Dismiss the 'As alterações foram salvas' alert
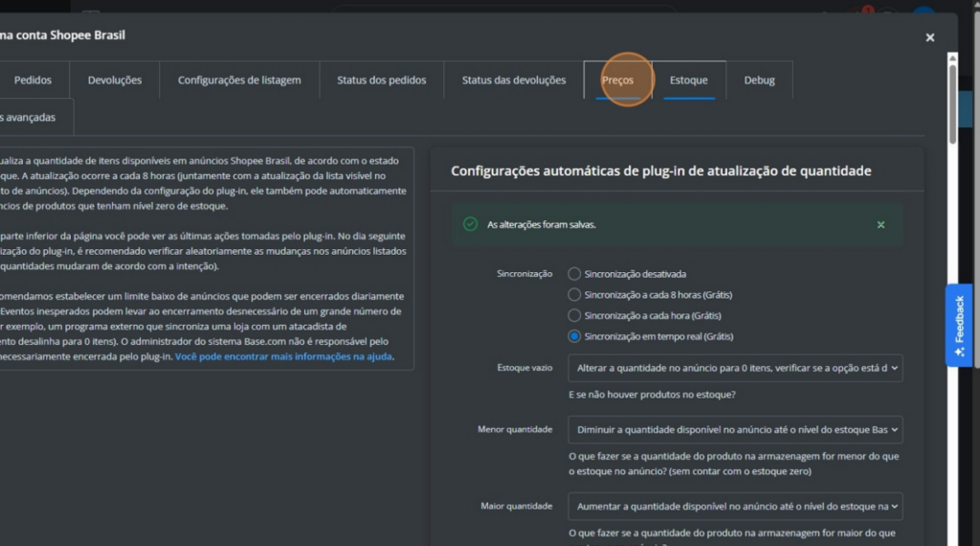 880,224
